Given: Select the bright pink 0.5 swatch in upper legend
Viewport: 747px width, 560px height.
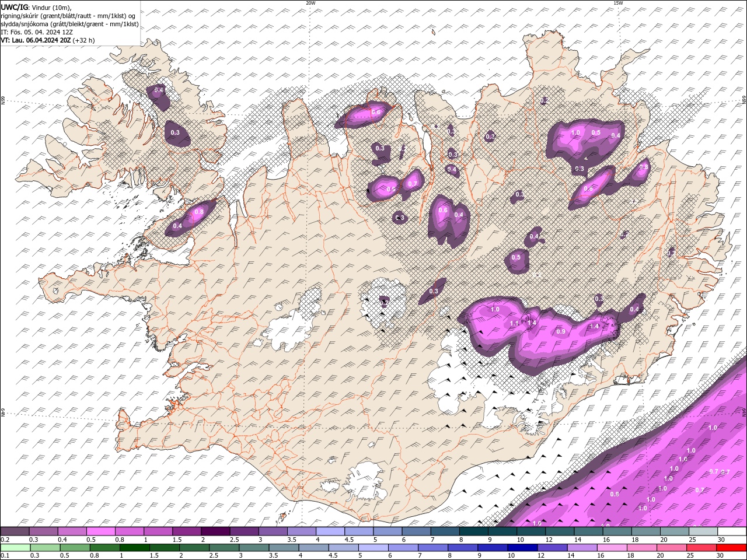Looking at the screenshot, I should click(x=101, y=531).
